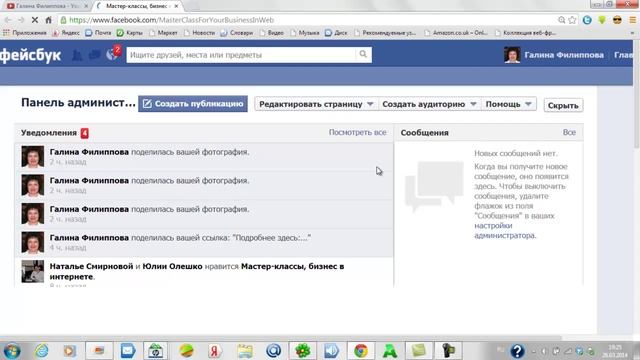Open Новости bookmark
This screenshot has width=640, height=360.
click(199, 33)
